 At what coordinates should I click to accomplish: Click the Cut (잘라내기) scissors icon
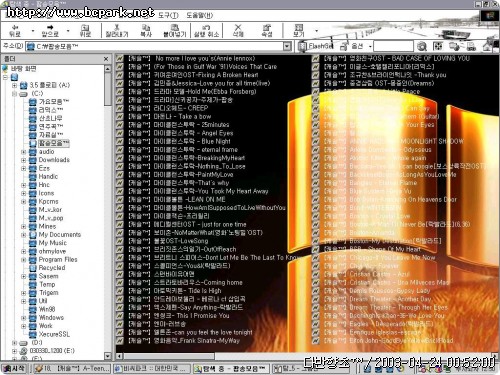tap(117, 30)
